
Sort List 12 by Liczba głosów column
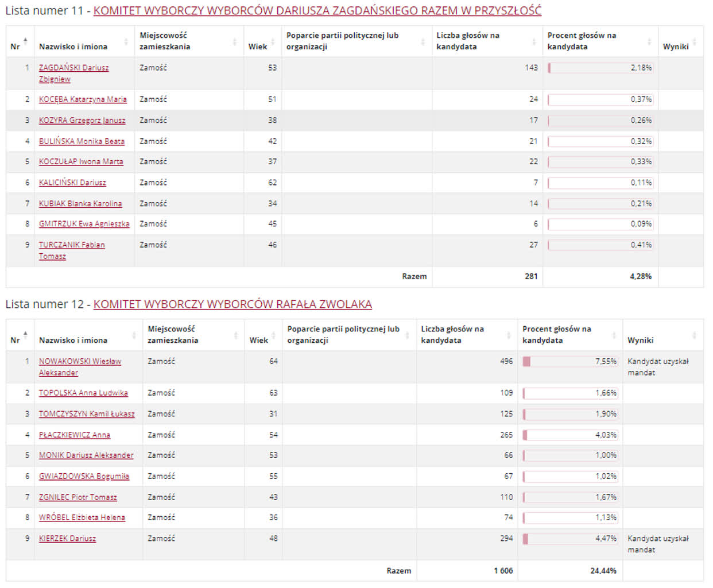pyautogui.click(x=508, y=335)
